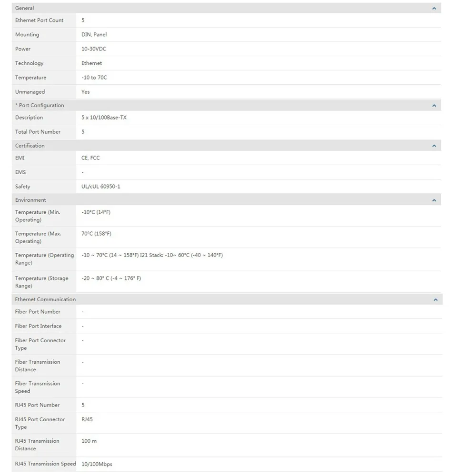Click the General section header
This screenshot has width=476, height=476.
[x=227, y=8]
